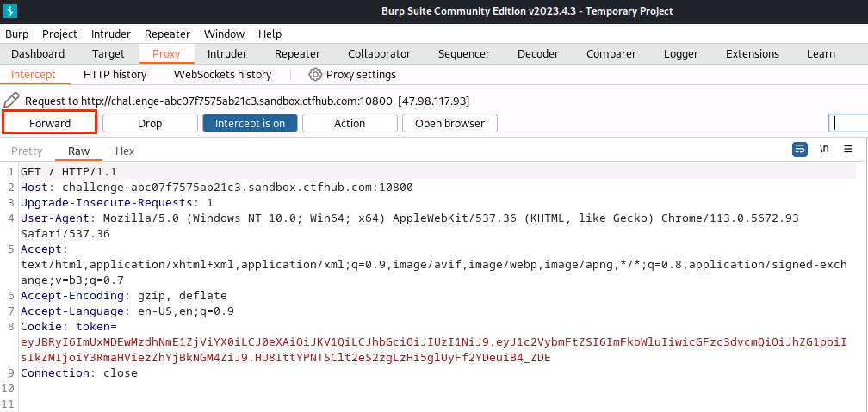Screen dimensions: 868x412
Task: Focus the comment input field at right
Action: click(x=848, y=123)
